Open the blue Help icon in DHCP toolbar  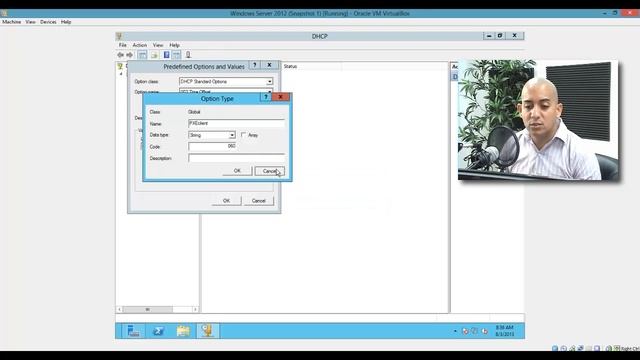tap(167, 55)
